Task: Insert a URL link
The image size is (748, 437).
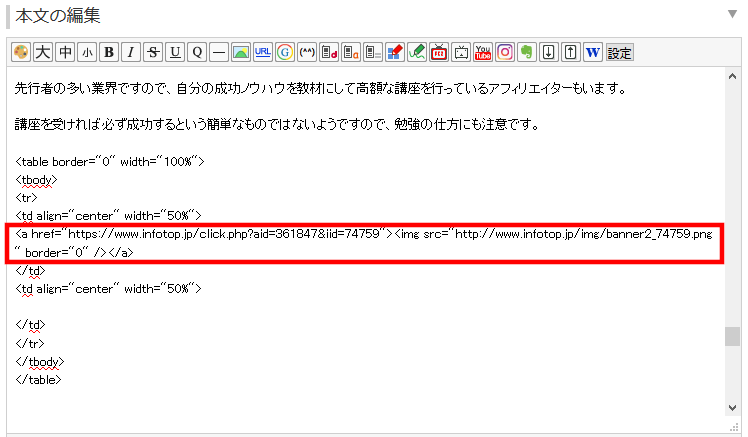Action: coord(263,52)
